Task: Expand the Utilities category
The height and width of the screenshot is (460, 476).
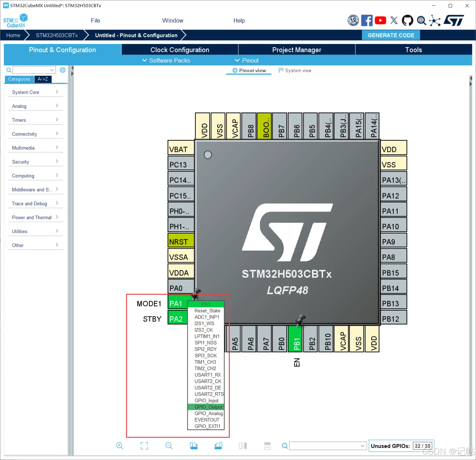Action: click(35, 231)
